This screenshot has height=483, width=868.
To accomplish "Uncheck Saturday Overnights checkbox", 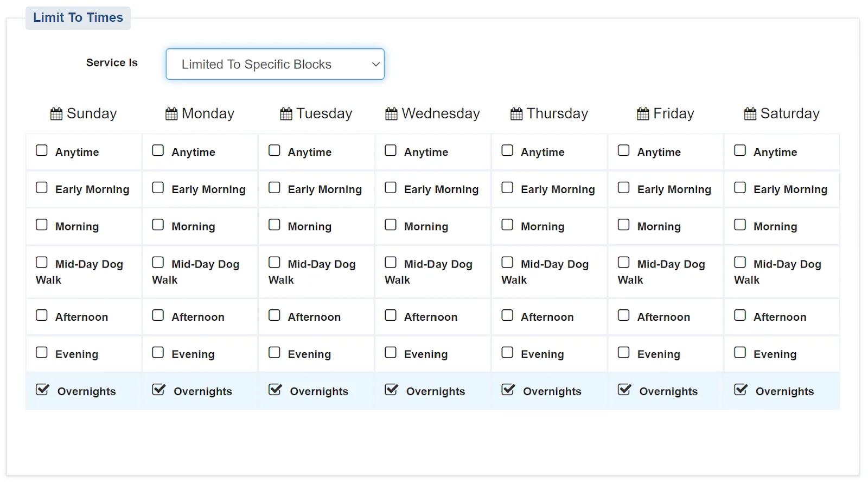I will pos(741,390).
